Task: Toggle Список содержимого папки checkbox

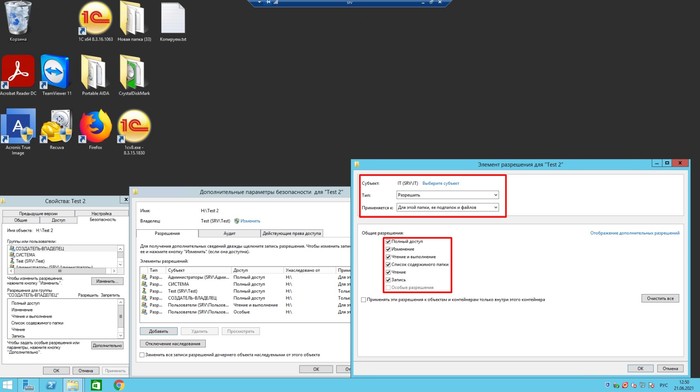Action: (388, 264)
